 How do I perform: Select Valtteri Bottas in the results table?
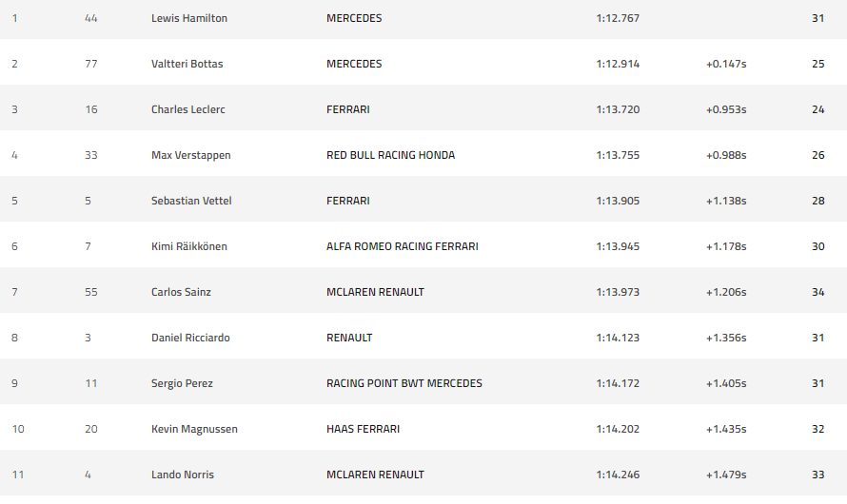[187, 64]
